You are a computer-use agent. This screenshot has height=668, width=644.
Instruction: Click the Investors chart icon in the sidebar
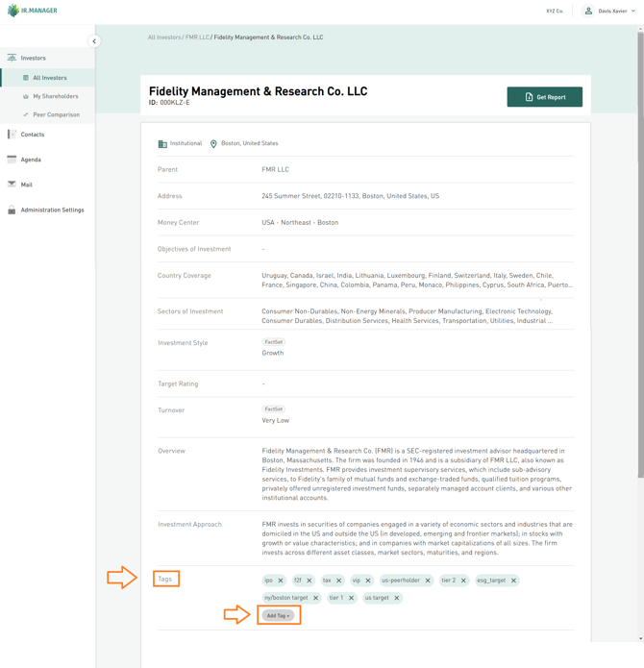(x=12, y=58)
